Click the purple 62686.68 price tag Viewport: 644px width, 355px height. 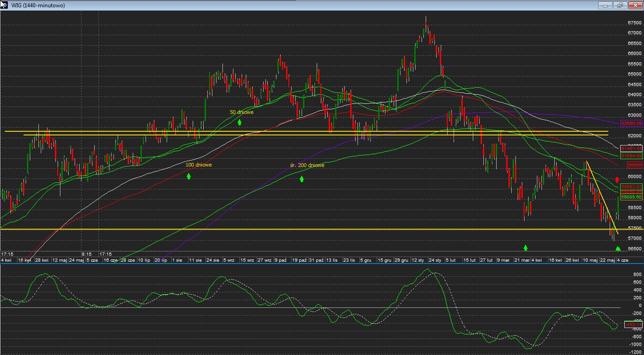click(632, 124)
